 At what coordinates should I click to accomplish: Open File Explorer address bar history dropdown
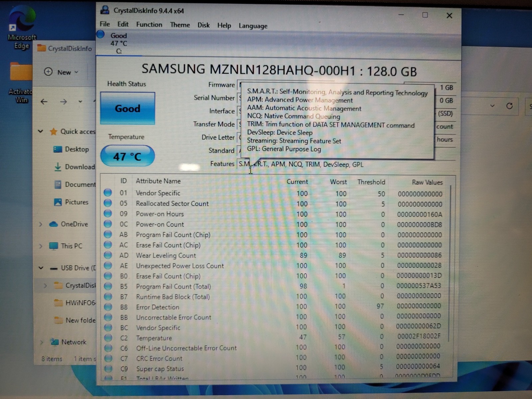492,106
